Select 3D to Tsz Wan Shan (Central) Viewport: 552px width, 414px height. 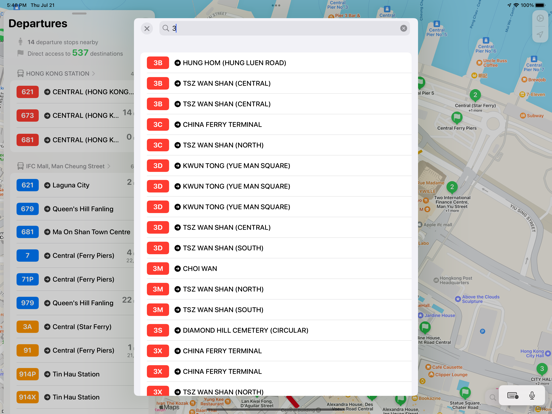tap(276, 227)
